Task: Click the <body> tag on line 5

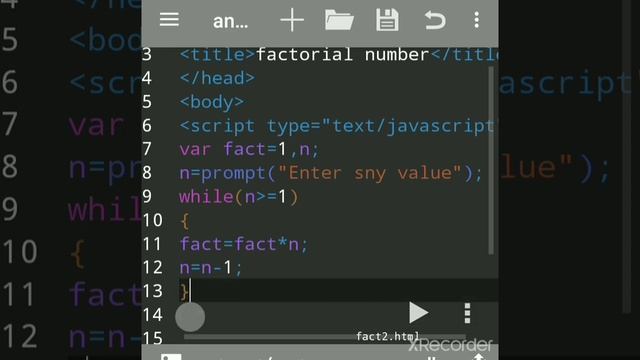Action: tap(211, 102)
